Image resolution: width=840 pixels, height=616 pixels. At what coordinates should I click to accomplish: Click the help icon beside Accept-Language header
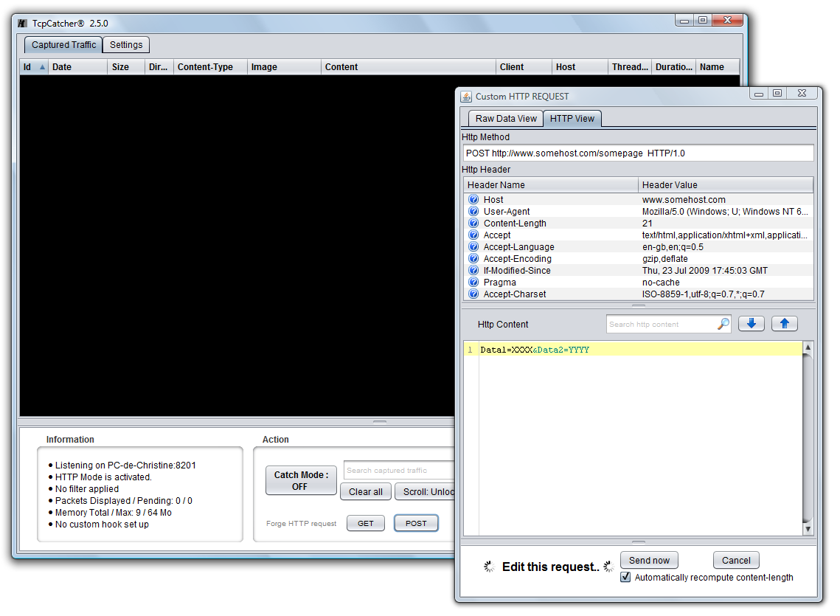[473, 246]
